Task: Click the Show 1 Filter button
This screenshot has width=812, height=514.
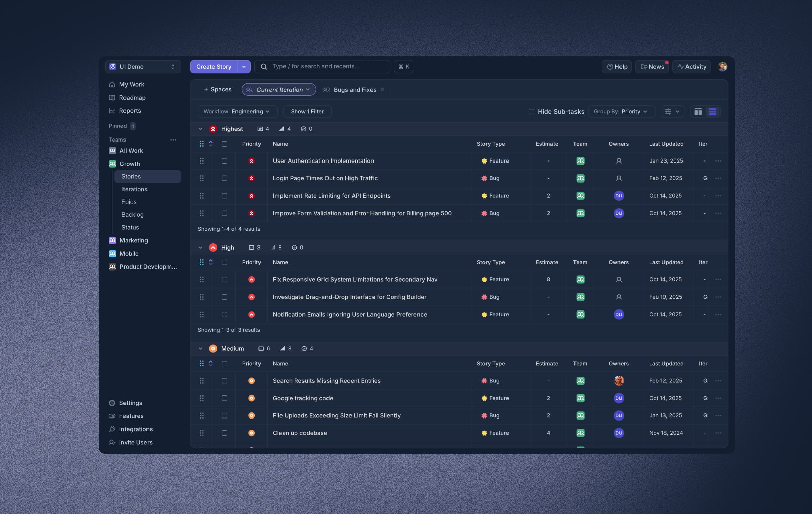Action: (x=307, y=112)
